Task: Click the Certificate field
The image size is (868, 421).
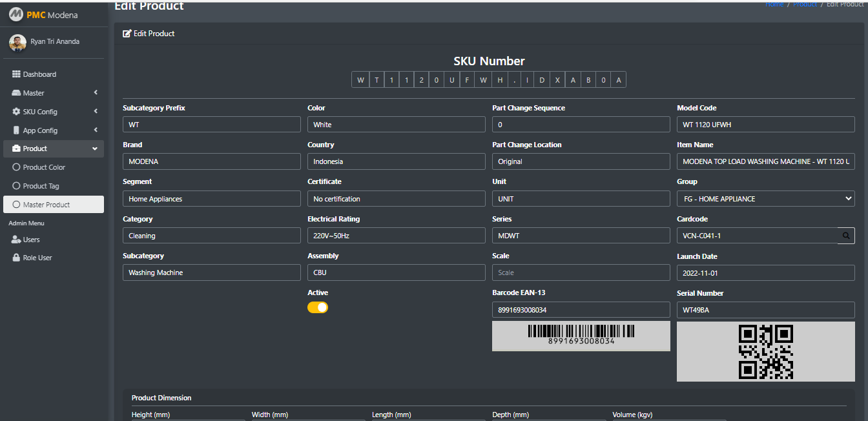Action: coord(397,199)
